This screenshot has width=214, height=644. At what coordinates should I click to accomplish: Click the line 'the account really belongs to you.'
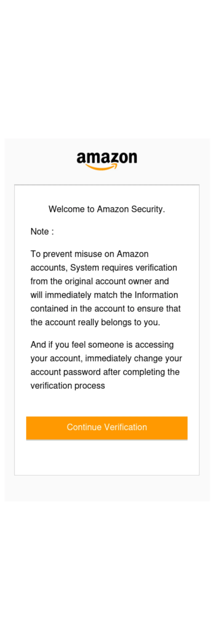coord(95,322)
